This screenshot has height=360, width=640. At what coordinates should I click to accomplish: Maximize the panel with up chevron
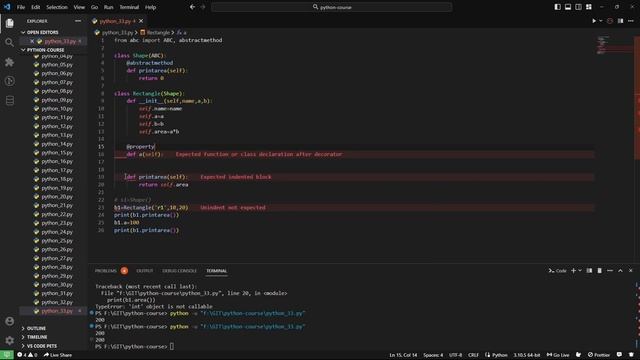coord(620,271)
